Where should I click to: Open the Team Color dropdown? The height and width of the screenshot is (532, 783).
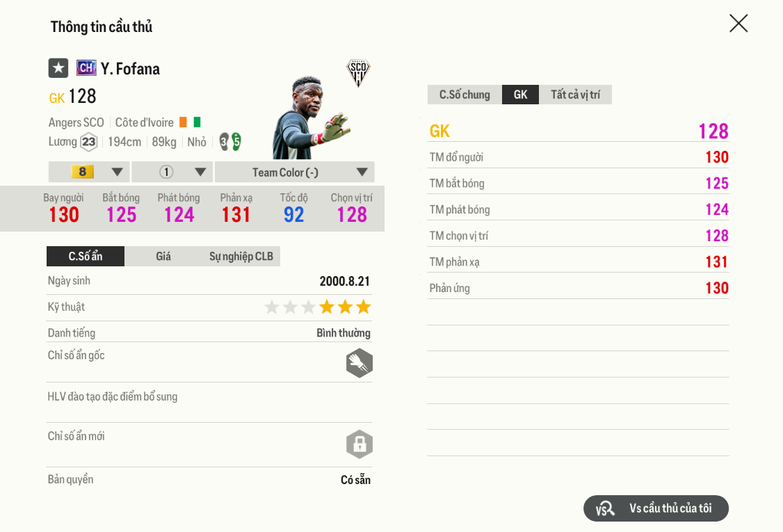coord(294,172)
